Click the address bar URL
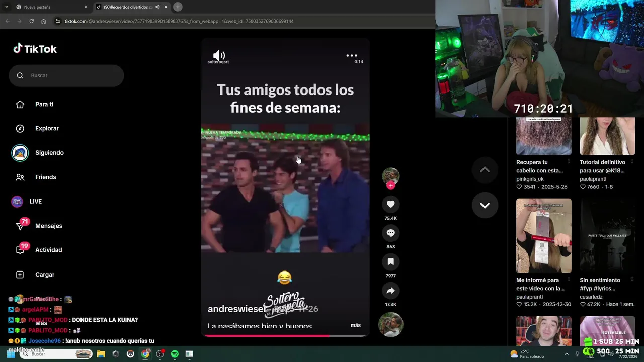This screenshot has height=362, width=644. click(179, 21)
